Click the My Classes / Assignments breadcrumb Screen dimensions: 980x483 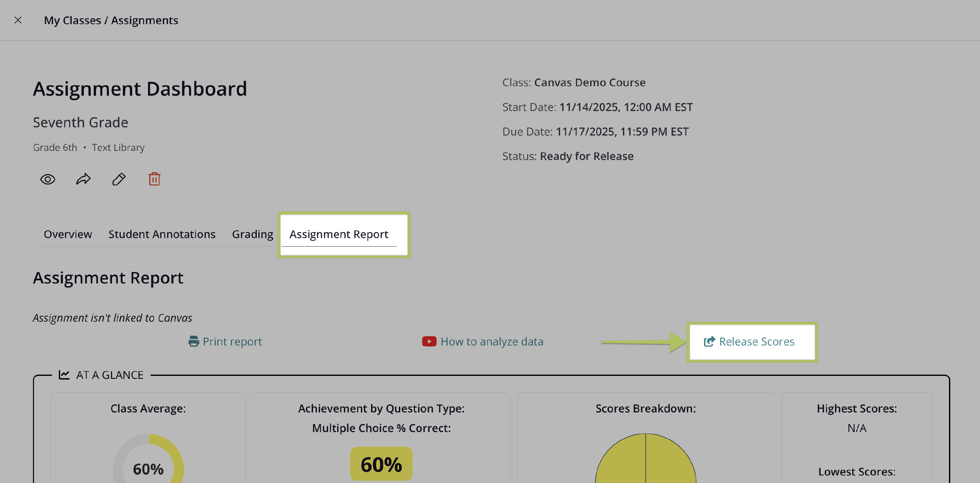(111, 20)
